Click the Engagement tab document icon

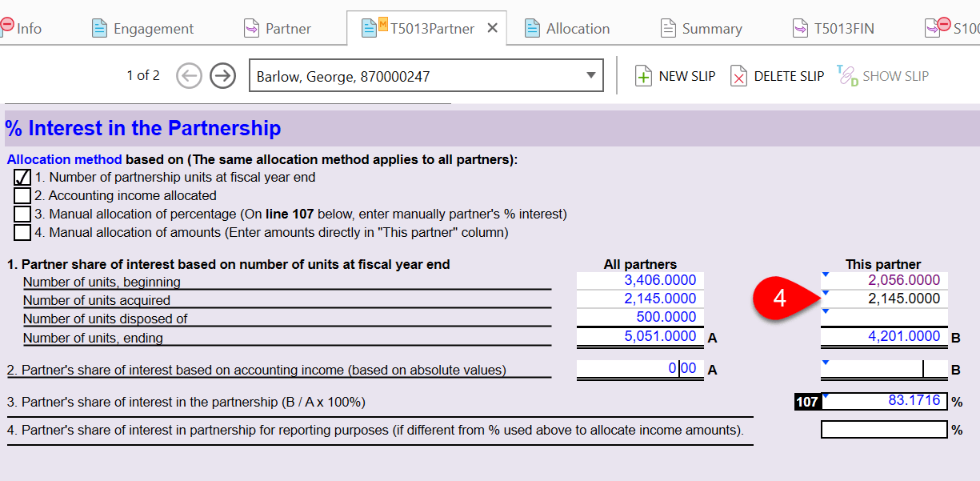pyautogui.click(x=99, y=28)
